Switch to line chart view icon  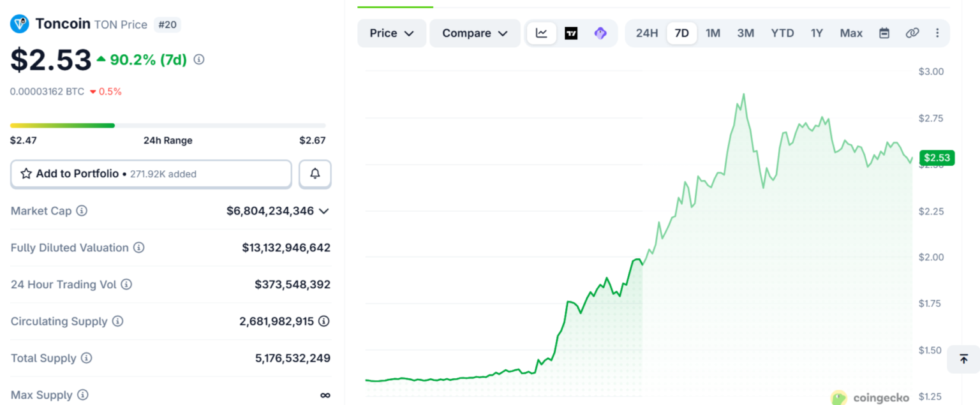point(542,33)
